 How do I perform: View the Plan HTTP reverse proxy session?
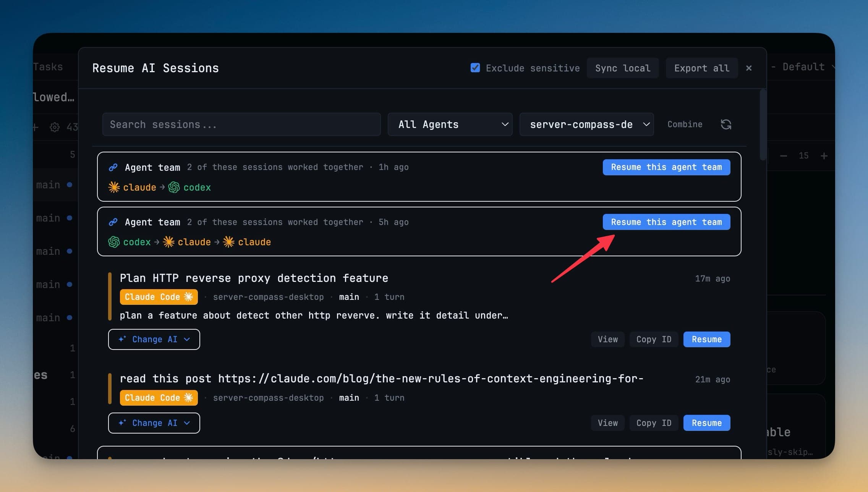[607, 339]
